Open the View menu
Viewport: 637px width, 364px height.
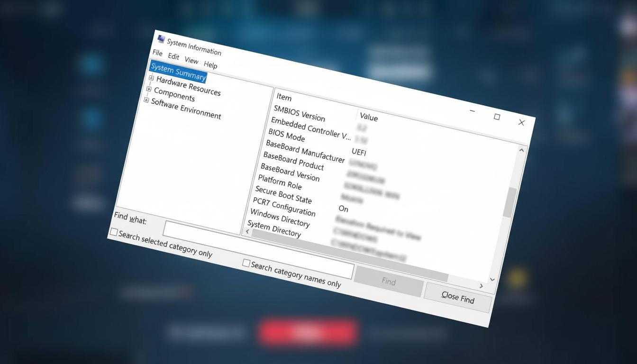(191, 60)
